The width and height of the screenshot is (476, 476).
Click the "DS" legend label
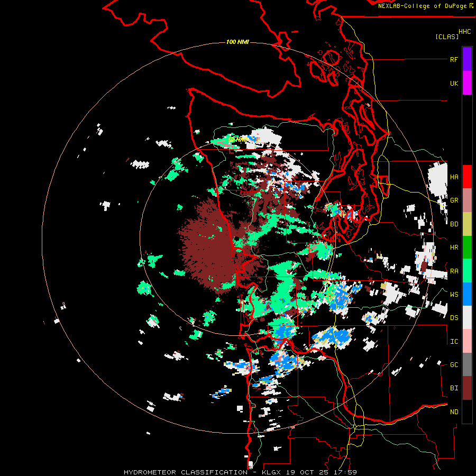tap(454, 318)
